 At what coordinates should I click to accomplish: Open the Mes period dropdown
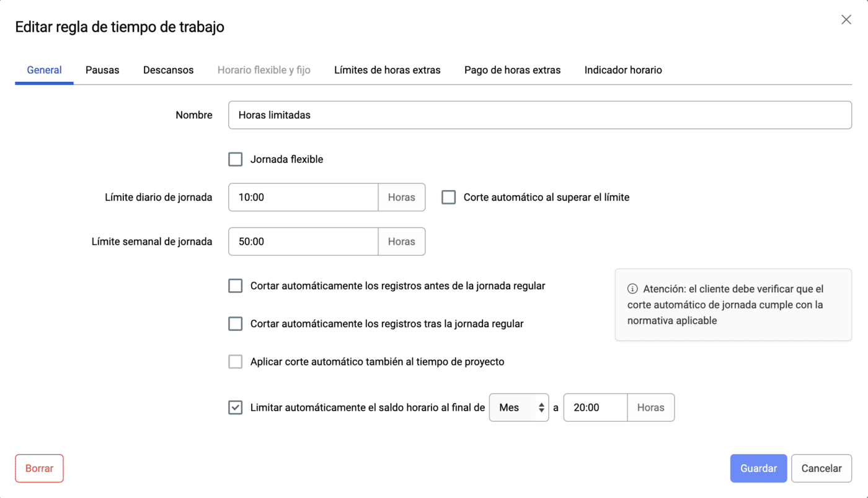[x=518, y=408]
